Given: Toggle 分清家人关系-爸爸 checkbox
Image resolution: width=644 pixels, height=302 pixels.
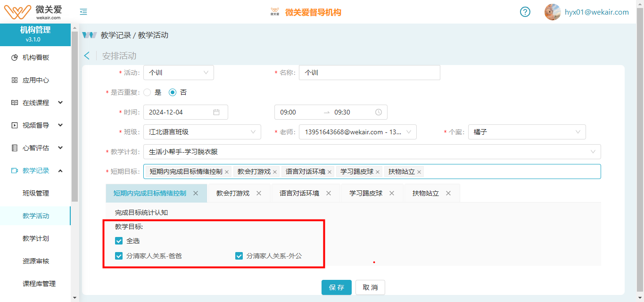Looking at the screenshot, I should [119, 256].
